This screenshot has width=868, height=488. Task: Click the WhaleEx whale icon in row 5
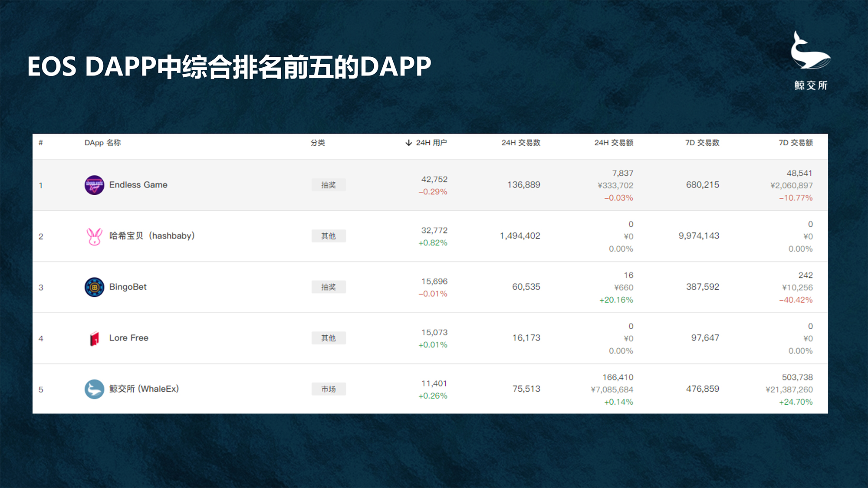click(x=94, y=389)
